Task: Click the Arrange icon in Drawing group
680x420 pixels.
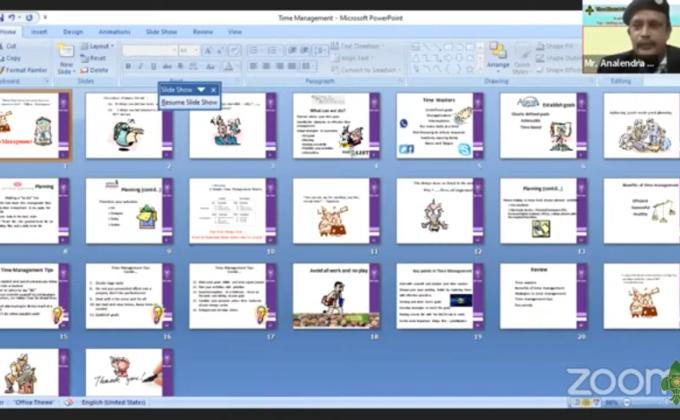Action: (497, 58)
